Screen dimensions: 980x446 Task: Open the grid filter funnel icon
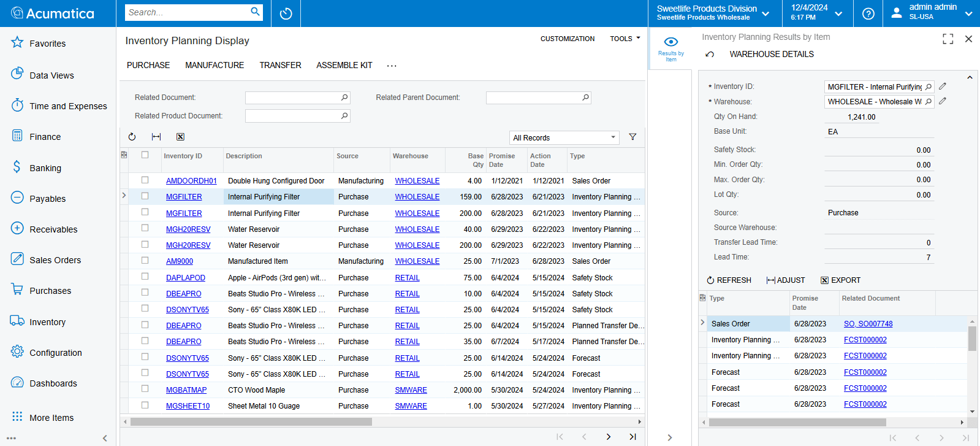click(632, 137)
